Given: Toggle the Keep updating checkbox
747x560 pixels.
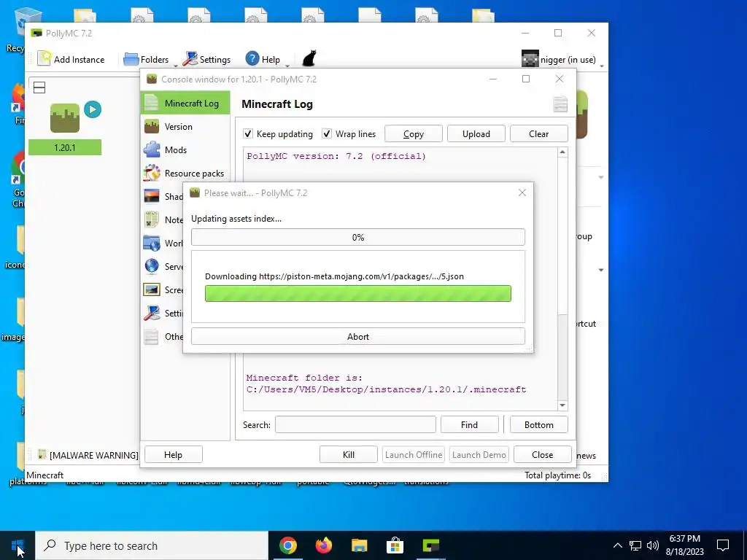Looking at the screenshot, I should [248, 134].
